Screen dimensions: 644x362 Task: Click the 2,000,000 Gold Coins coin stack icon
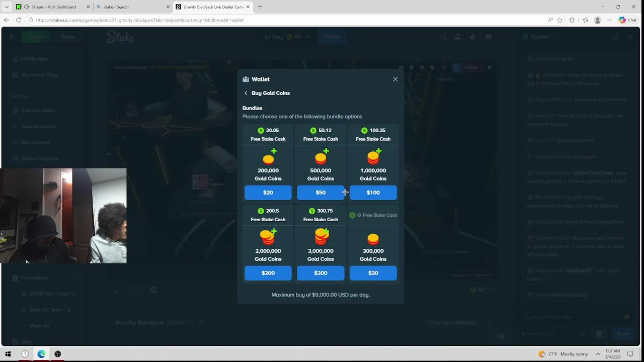[268, 236]
